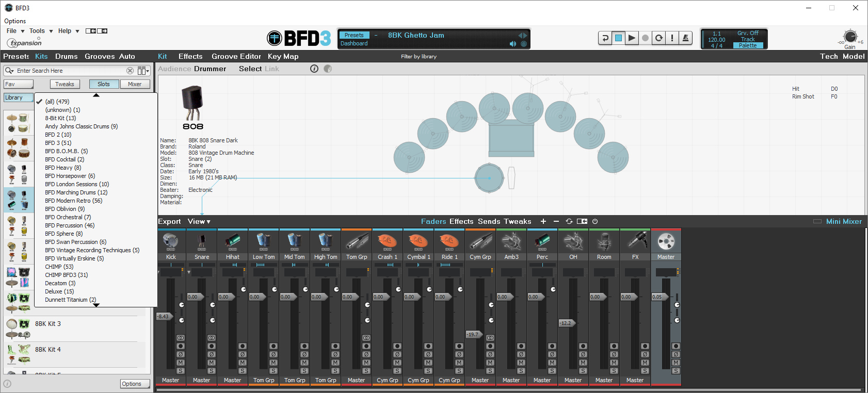Start playback with the play button
Screen dimensions: 868x393
point(632,38)
